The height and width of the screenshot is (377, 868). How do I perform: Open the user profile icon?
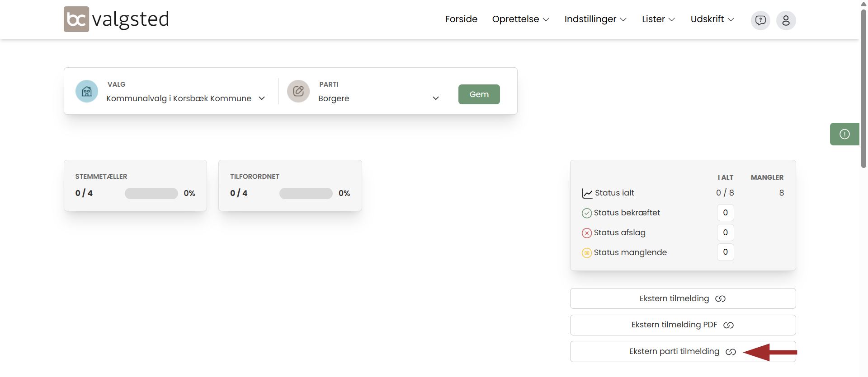tap(786, 20)
